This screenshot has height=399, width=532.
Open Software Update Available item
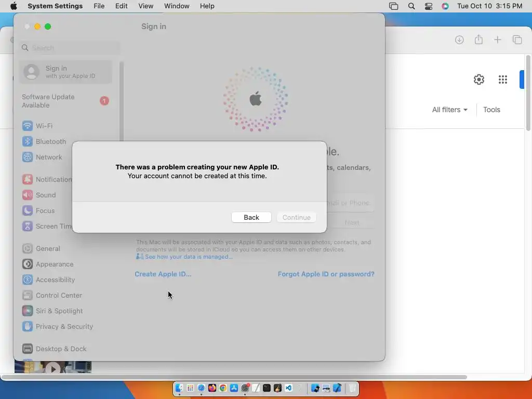[65, 101]
